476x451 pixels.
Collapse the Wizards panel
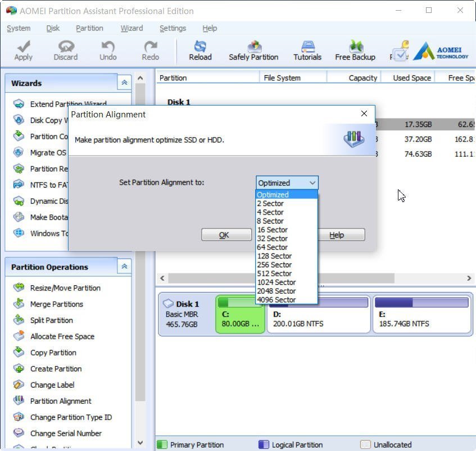pyautogui.click(x=124, y=83)
